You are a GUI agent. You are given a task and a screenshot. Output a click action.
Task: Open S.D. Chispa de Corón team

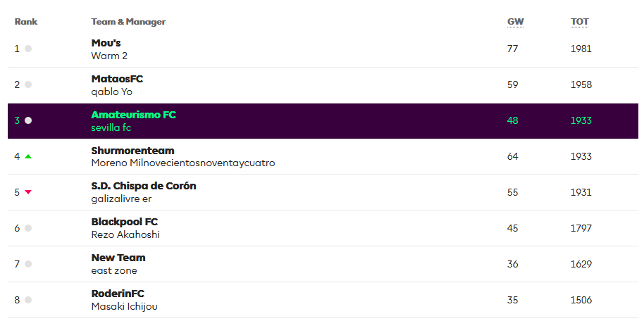pos(144,186)
